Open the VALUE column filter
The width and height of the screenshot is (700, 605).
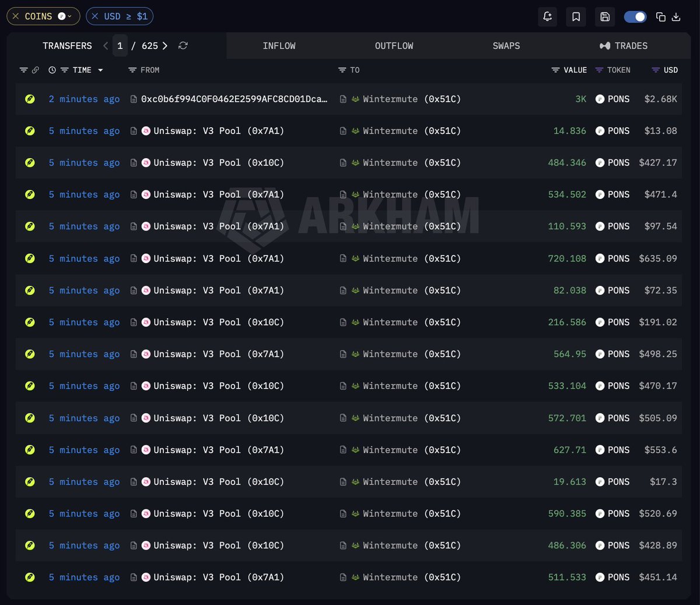pyautogui.click(x=555, y=70)
